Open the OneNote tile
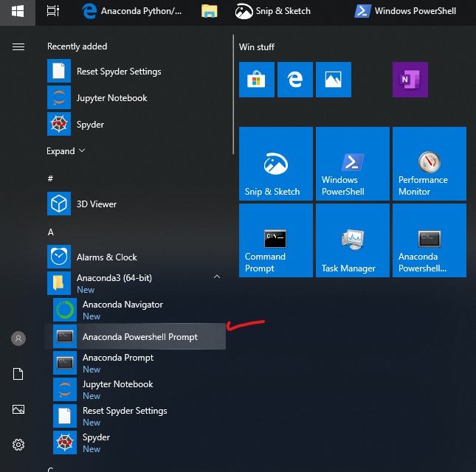The image size is (476, 472). 410,80
